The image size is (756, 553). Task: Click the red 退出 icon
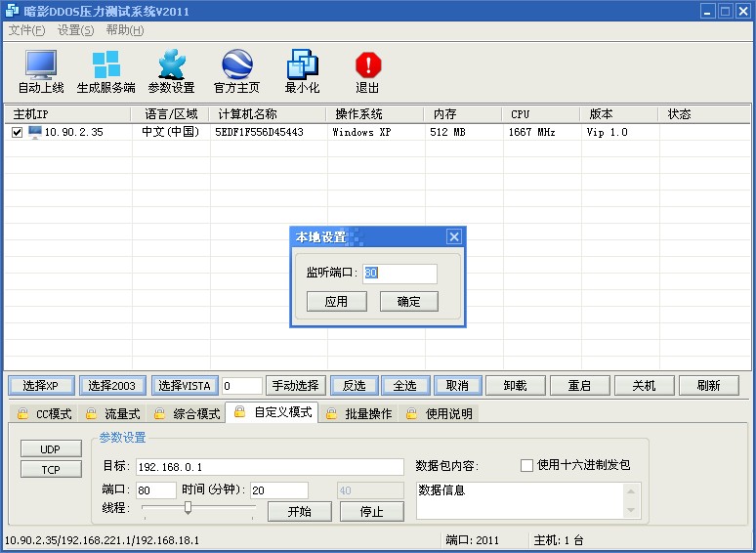point(367,64)
